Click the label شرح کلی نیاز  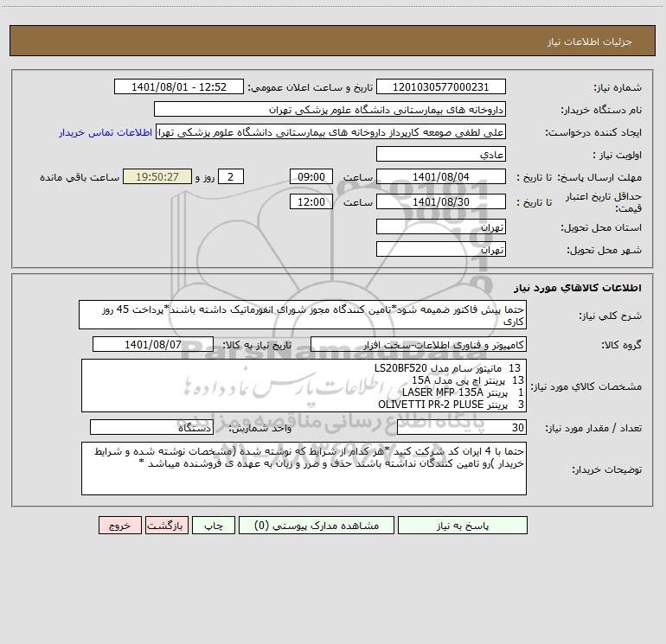tap(611, 316)
